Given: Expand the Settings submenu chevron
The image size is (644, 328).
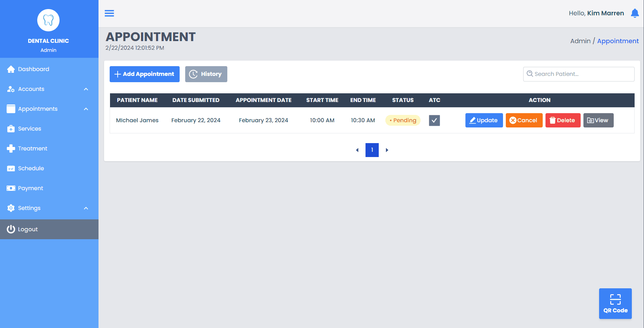Looking at the screenshot, I should click(86, 208).
